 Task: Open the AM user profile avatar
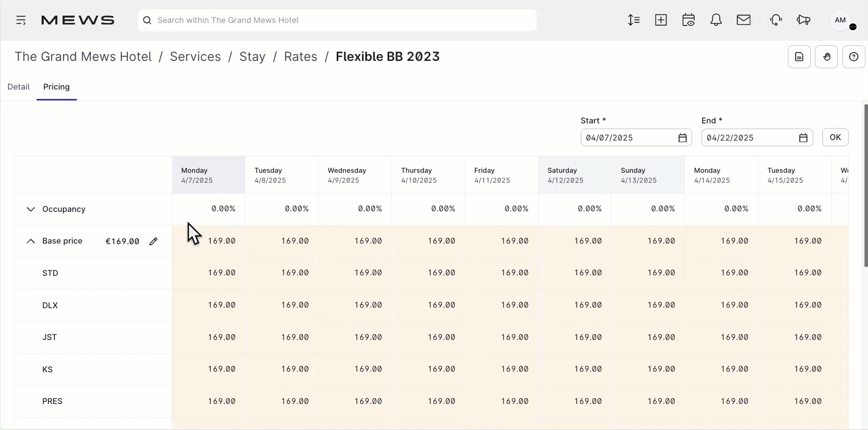click(840, 20)
